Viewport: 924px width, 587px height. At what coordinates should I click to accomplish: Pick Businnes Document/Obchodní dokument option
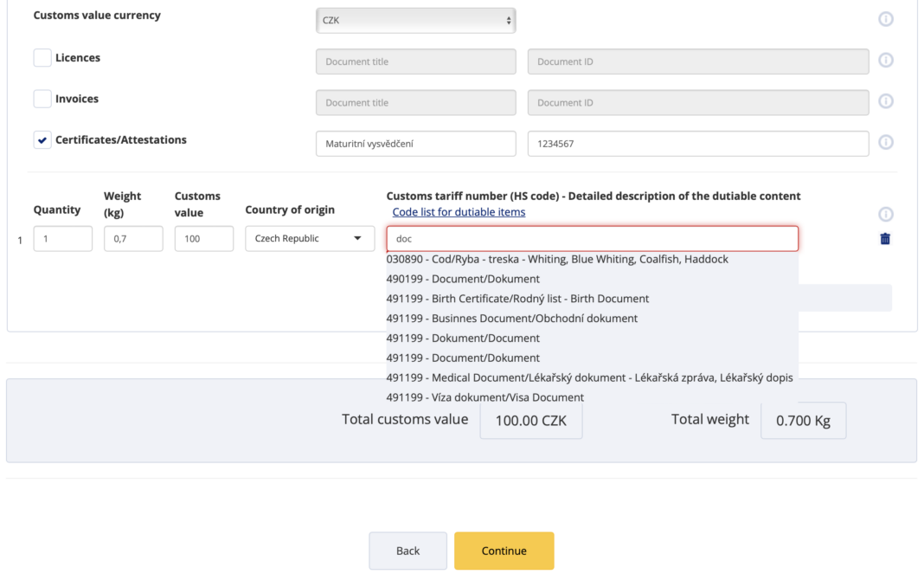pos(511,318)
